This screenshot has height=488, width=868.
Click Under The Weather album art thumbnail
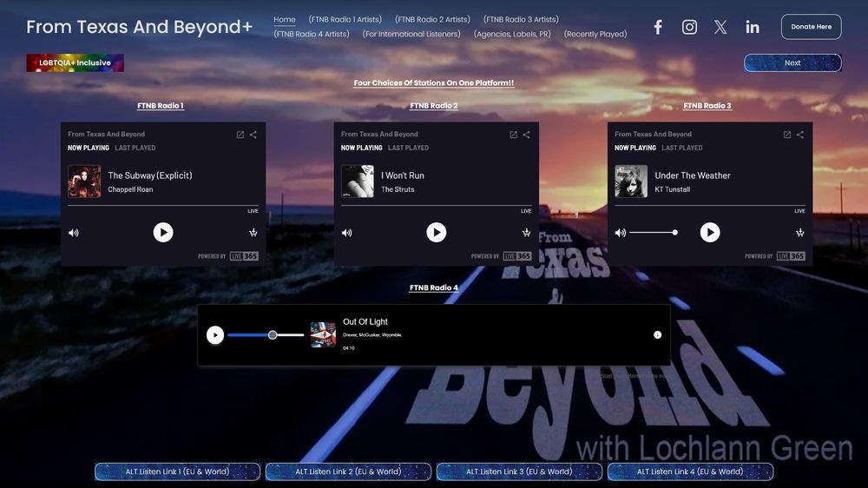[631, 181]
